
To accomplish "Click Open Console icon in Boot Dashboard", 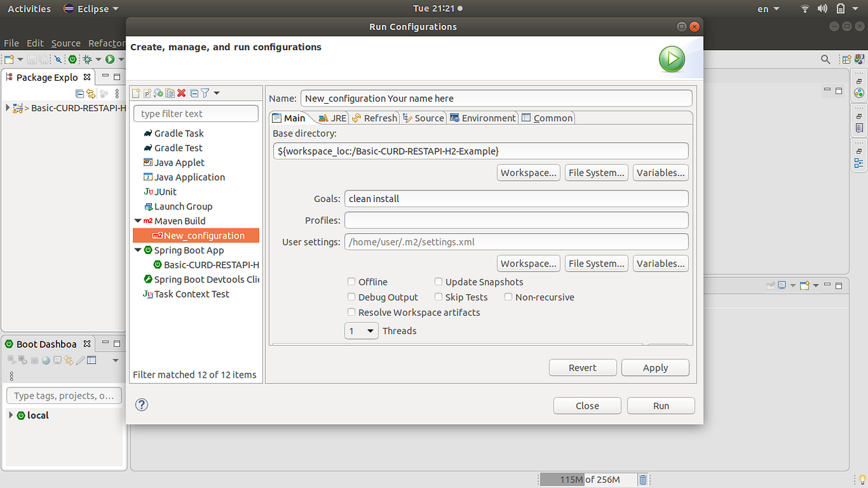I will pos(58,361).
